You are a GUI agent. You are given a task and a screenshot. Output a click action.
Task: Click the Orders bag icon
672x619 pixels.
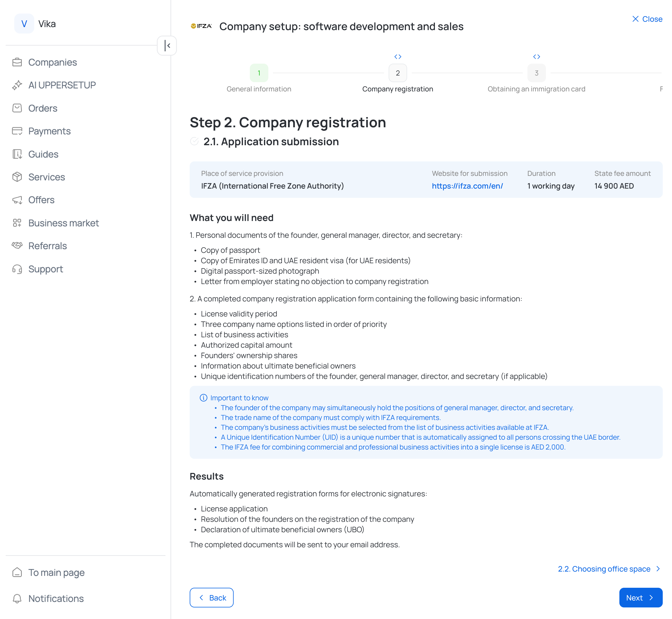point(17,108)
